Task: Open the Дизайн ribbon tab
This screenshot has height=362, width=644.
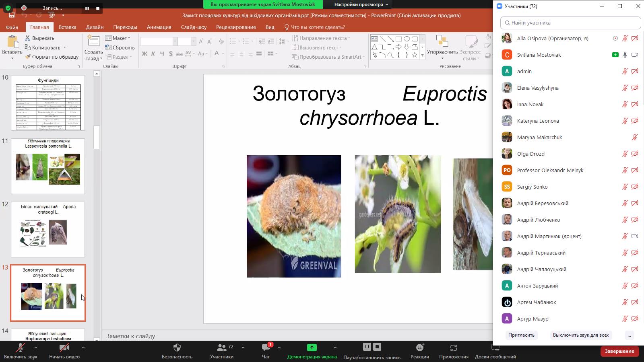Action: 95,27
